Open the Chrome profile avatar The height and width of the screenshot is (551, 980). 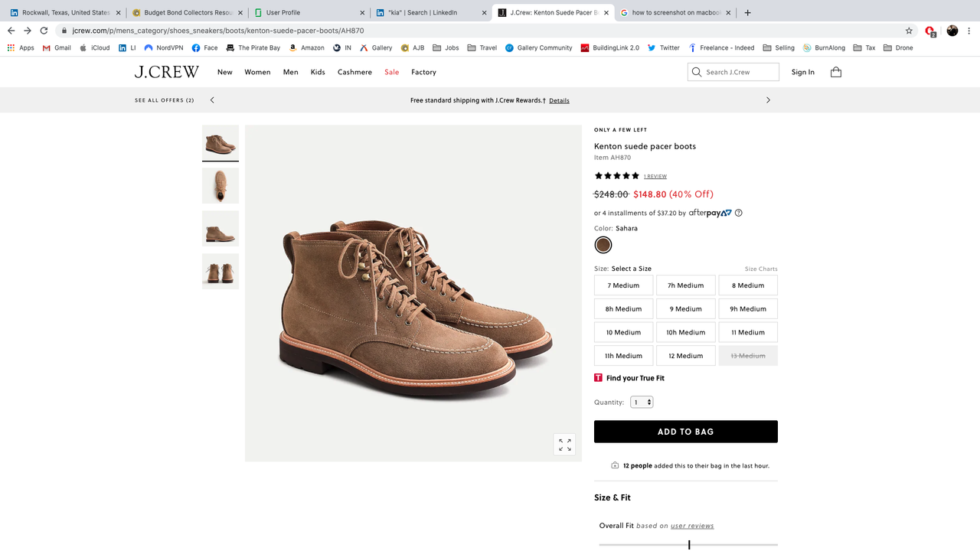pos(952,31)
